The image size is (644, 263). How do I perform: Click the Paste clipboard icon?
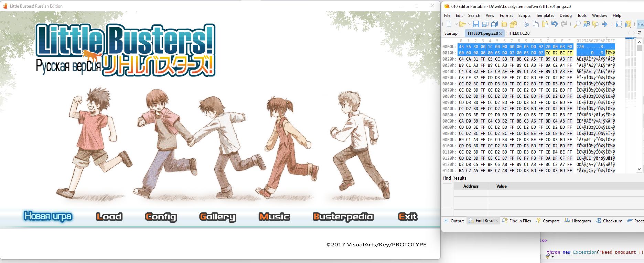[x=545, y=24]
